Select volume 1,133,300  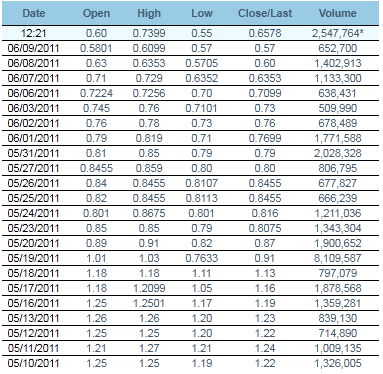pos(338,78)
